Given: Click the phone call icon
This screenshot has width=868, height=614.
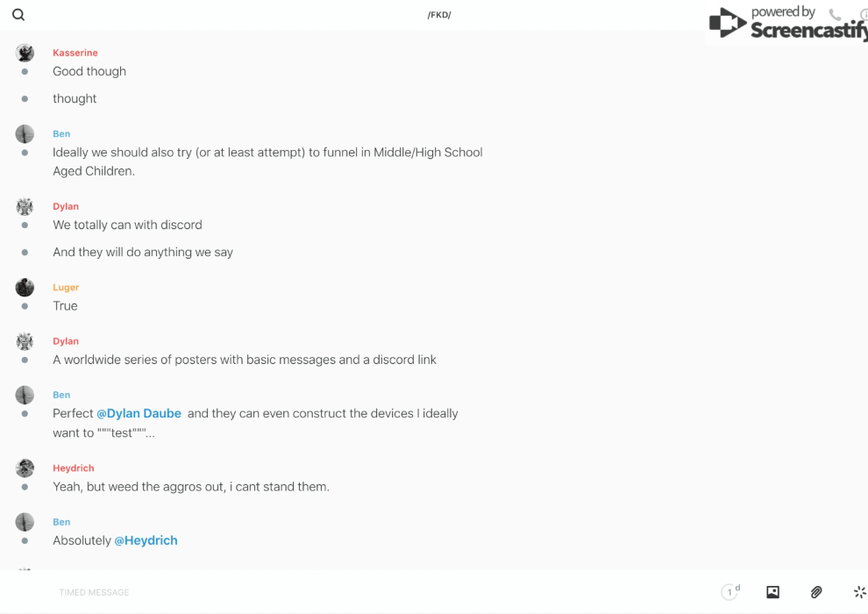Looking at the screenshot, I should 835,15.
